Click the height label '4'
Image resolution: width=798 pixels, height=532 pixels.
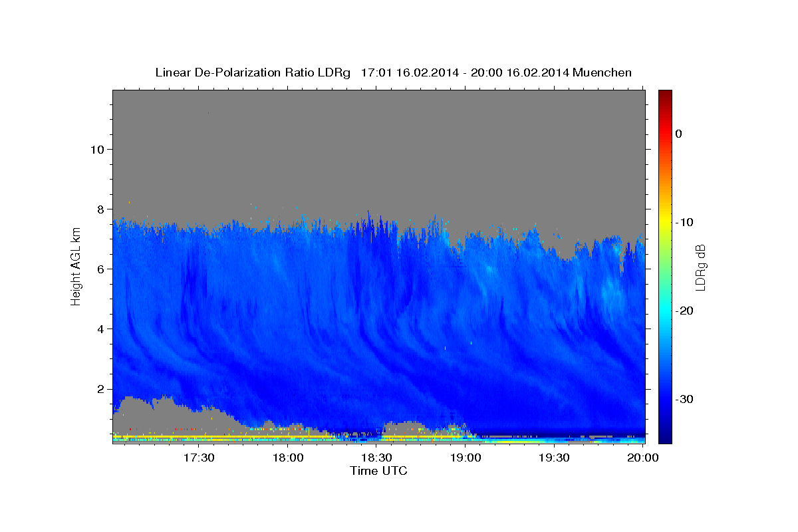[x=100, y=329]
